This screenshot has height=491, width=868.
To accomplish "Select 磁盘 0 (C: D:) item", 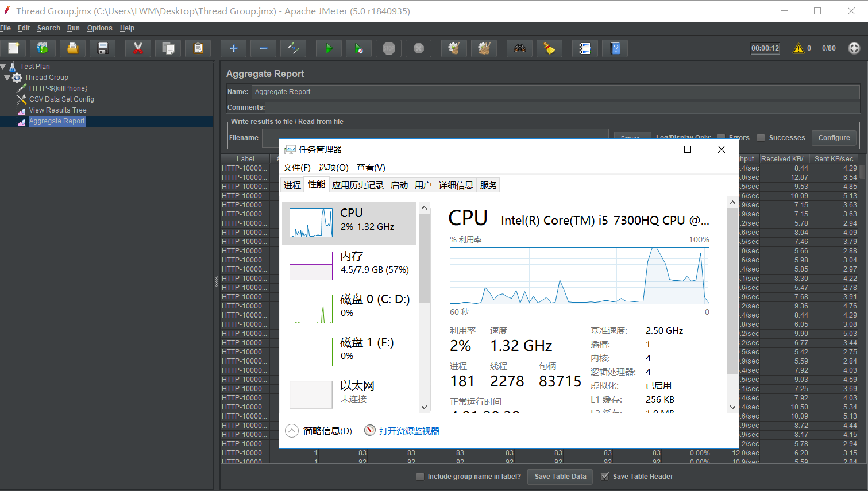I will coord(349,309).
